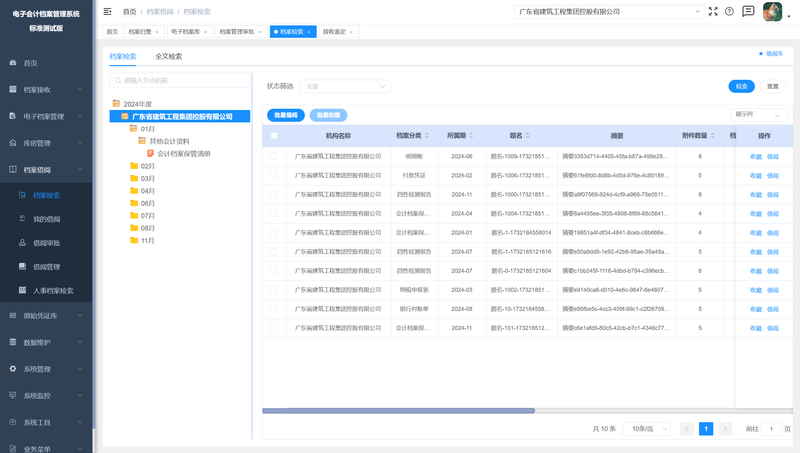
Task: Sort by 档案分类 column arrows
Action: [427, 135]
